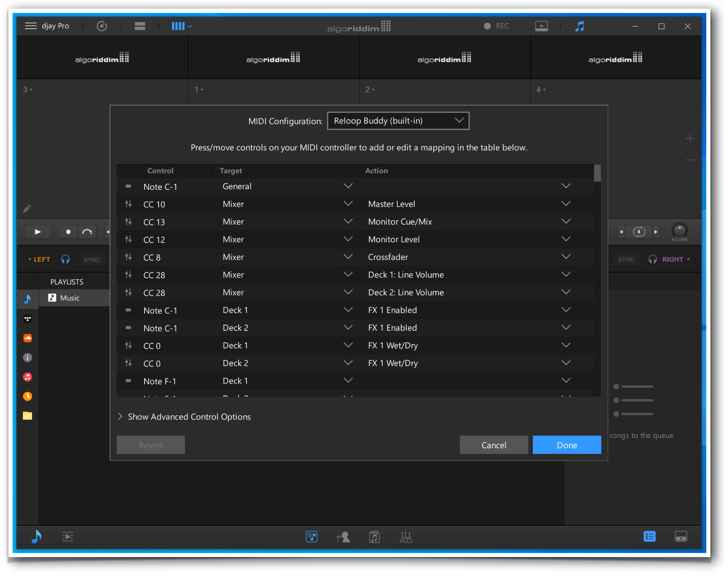Click the Cancel button
The height and width of the screenshot is (578, 728).
click(x=494, y=445)
